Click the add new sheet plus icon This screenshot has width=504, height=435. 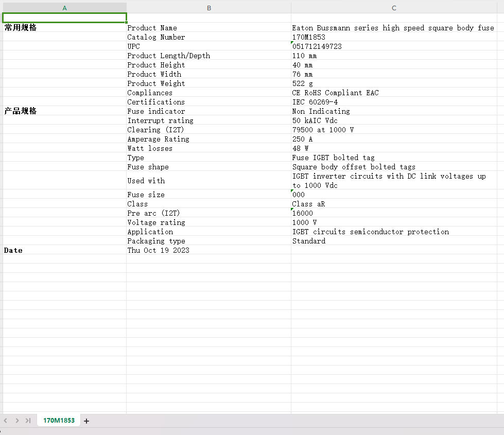click(86, 421)
